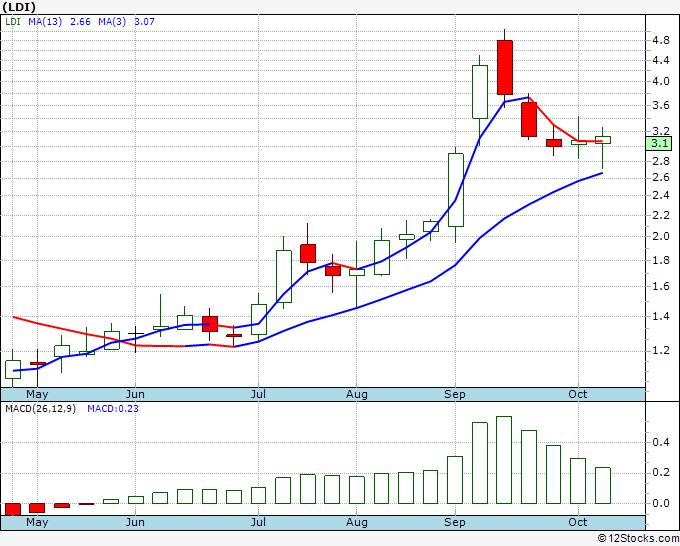Click the 2.0 price axis label
680x546 pixels.
[x=659, y=237]
